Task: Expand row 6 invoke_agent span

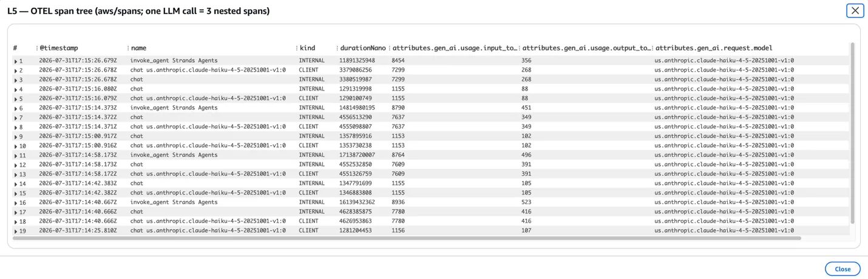Action: 16,108
